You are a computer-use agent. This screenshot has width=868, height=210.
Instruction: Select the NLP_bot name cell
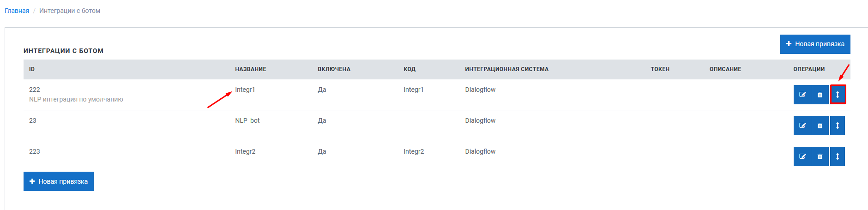click(247, 120)
